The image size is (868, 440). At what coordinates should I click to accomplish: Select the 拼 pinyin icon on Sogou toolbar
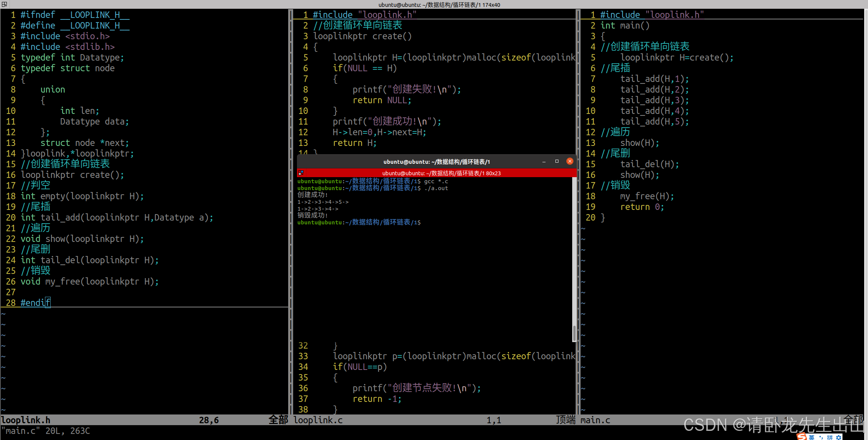(830, 437)
